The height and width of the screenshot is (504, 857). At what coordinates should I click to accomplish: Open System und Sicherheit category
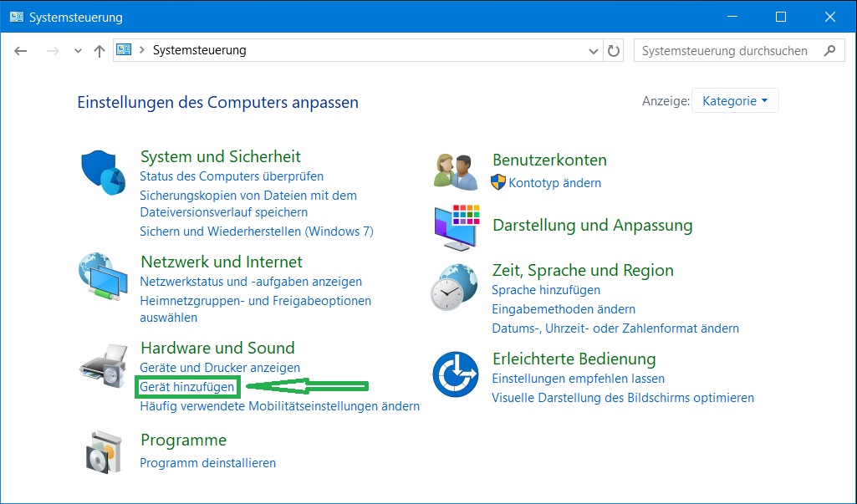[x=220, y=156]
